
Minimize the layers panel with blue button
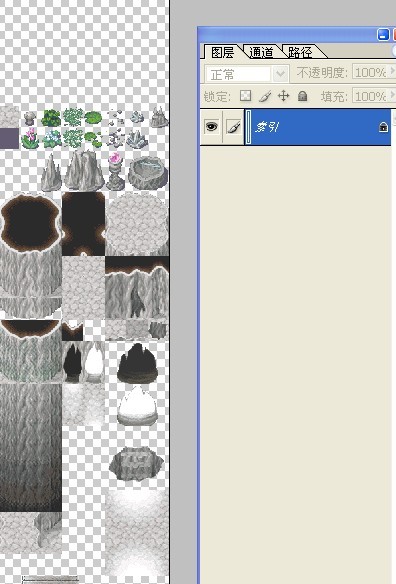[x=383, y=35]
